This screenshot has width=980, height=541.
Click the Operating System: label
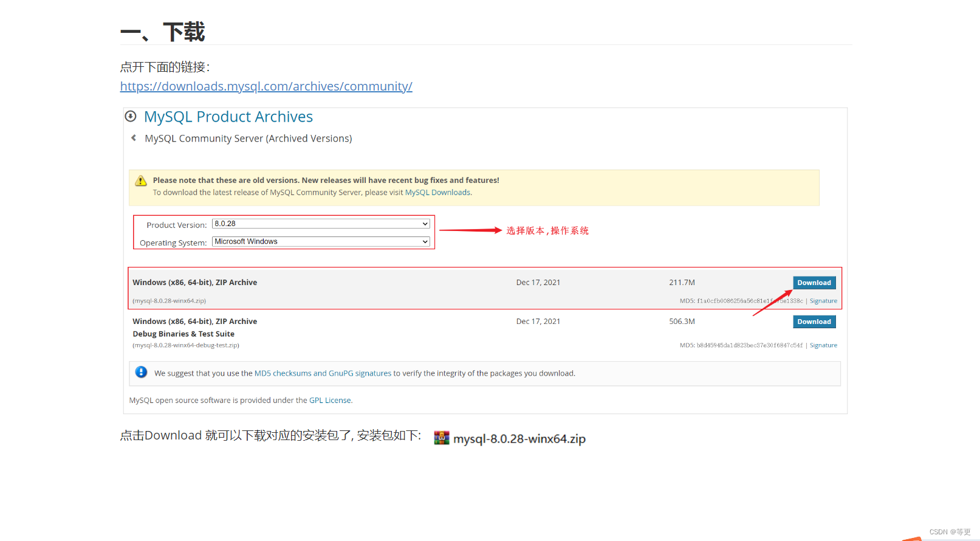click(x=173, y=243)
